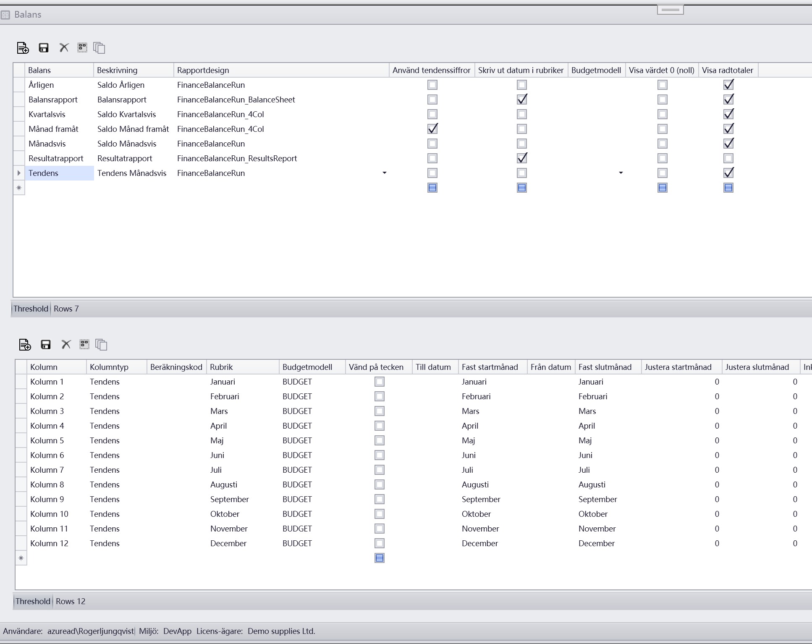Click Threshold button under upper grid

coord(31,309)
